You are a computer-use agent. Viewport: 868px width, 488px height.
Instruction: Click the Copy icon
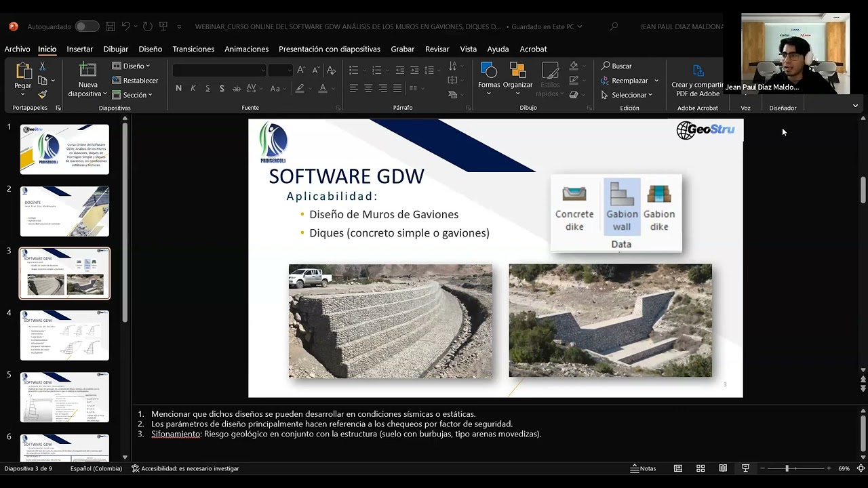point(42,81)
